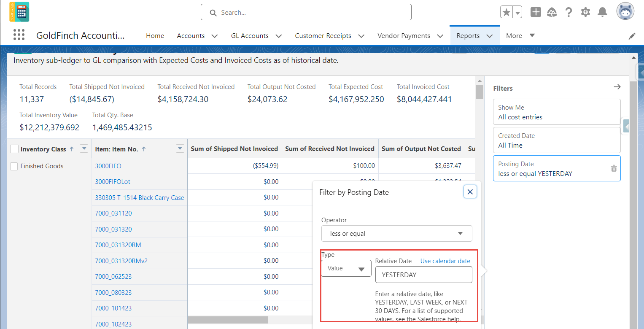The image size is (644, 329).
Task: Click Total Inventory Value $12,212,379.692
Action: [49, 127]
